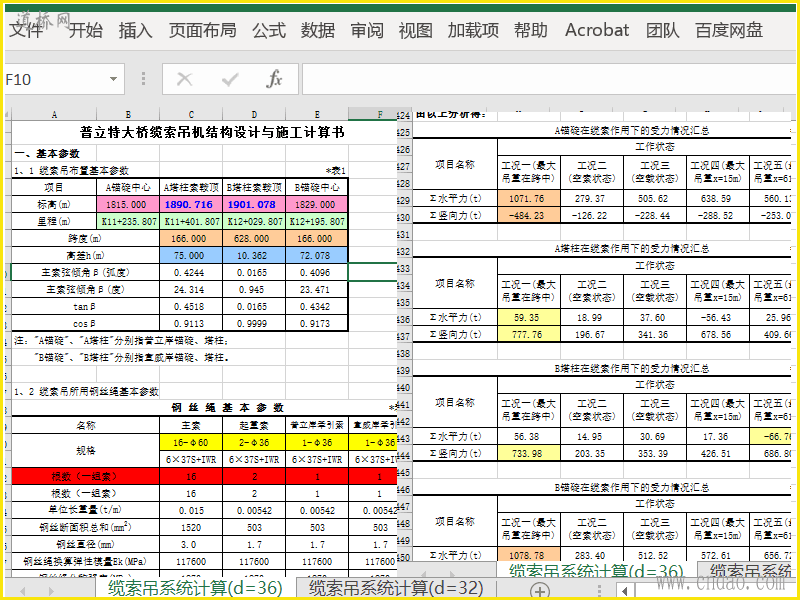Screen dimensions: 800x600
Task: Click the cell with 10.362
Action: (x=254, y=255)
